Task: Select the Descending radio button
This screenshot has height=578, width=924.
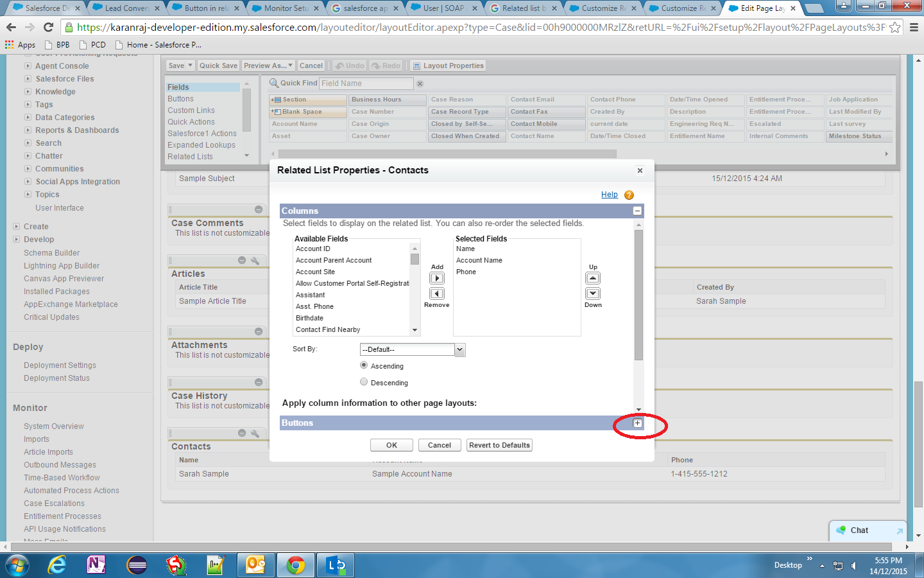Action: (364, 382)
